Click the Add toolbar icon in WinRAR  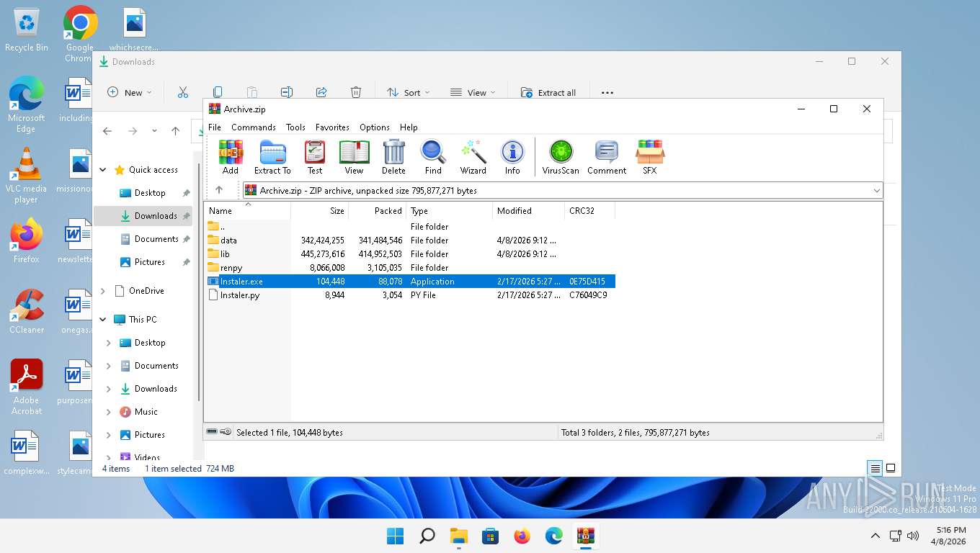(x=231, y=158)
